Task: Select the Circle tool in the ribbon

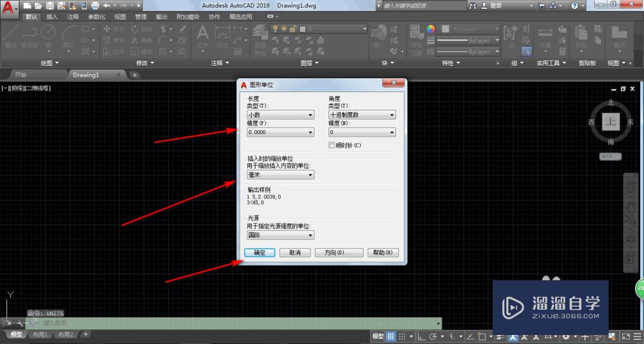Action: pyautogui.click(x=48, y=36)
